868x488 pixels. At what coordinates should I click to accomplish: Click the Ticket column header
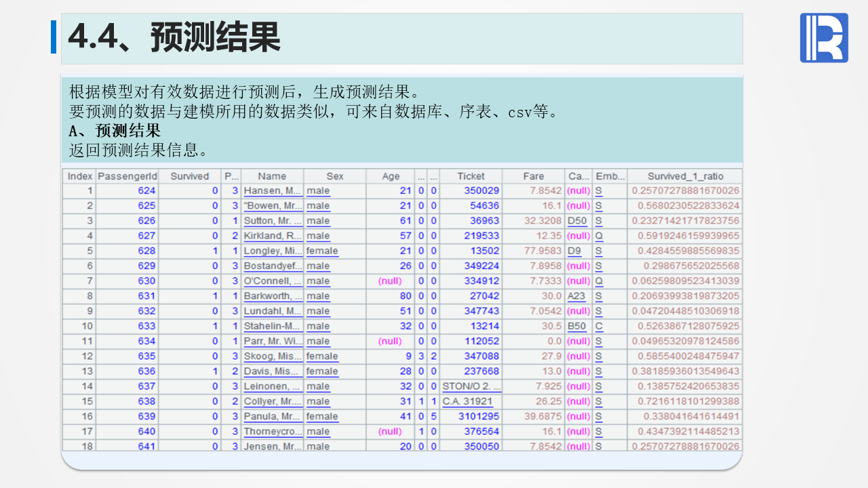(x=471, y=176)
